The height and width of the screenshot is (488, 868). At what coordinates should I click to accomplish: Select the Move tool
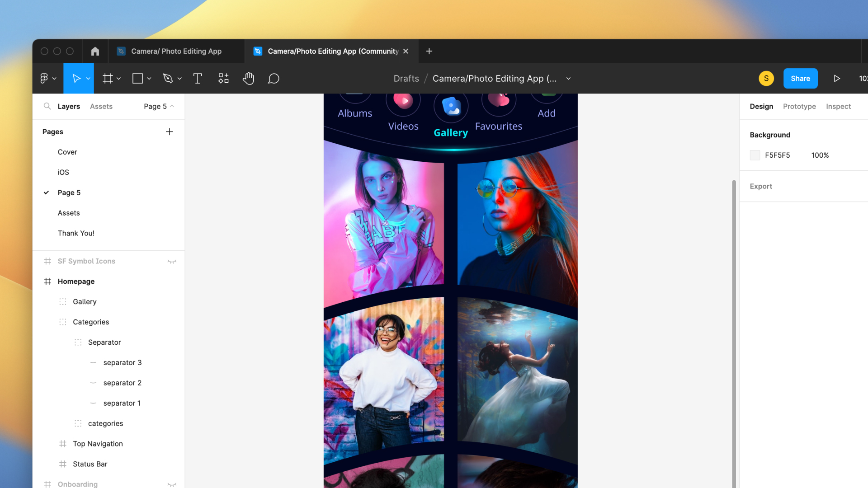click(76, 78)
